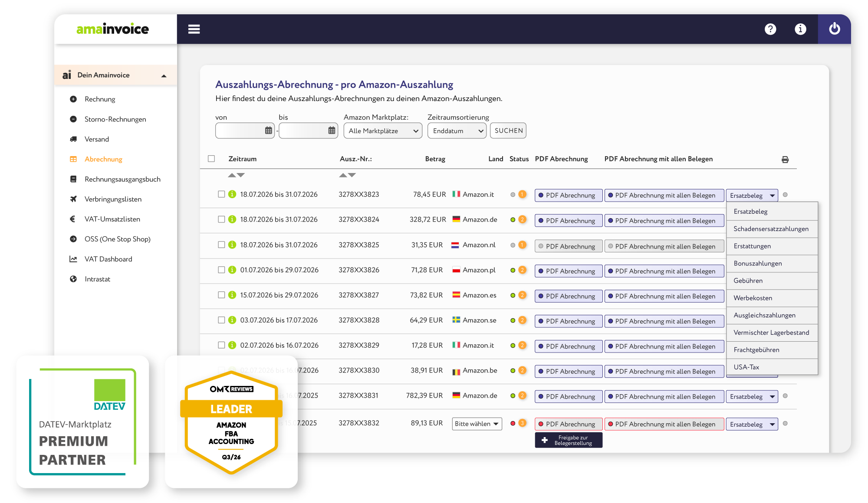Choose USA-Tax from the dropdown list
Screen dimensions: 868x503
point(772,367)
